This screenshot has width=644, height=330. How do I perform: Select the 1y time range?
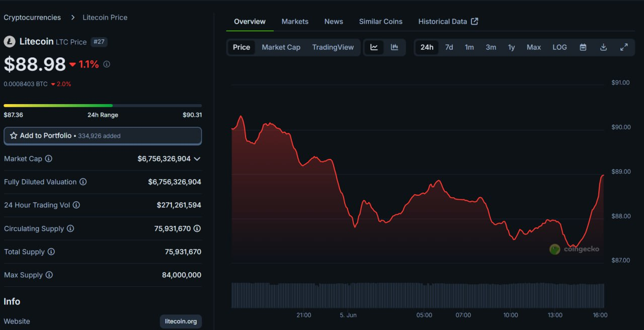pyautogui.click(x=511, y=47)
